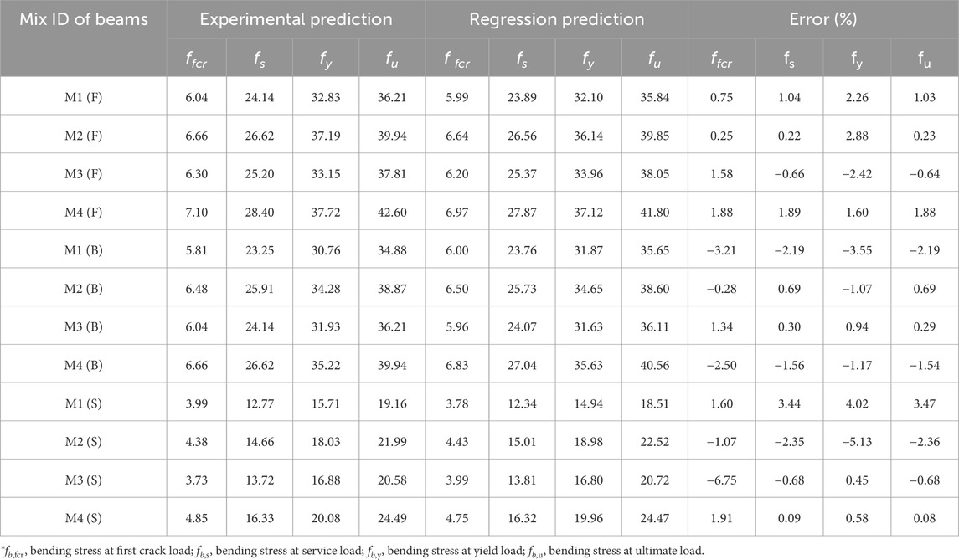Click the value 18.51 in M1 (S) row
The image size is (959, 560).
coord(654,403)
